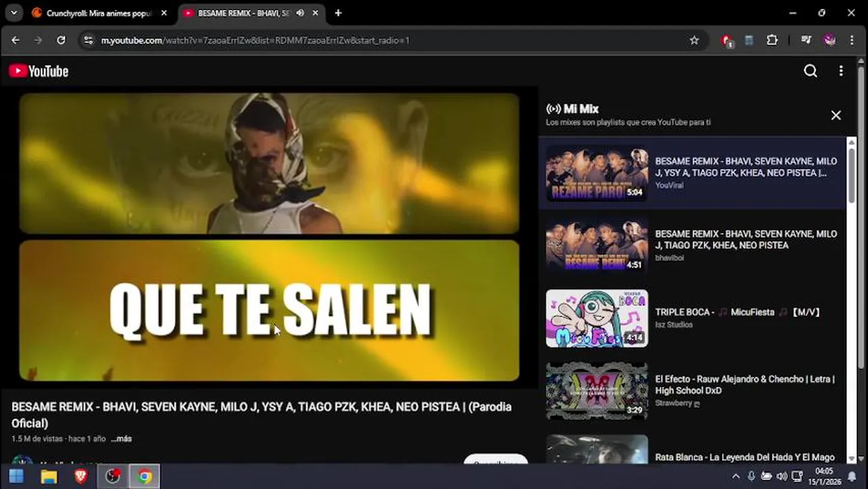This screenshot has width=868, height=489.
Task: Show hidden system tray icons chevron
Action: click(736, 476)
